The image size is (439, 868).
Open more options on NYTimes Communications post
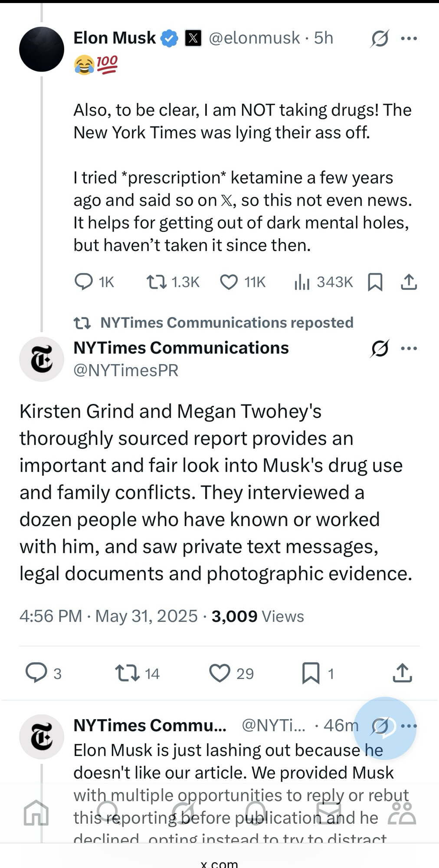tap(409, 349)
